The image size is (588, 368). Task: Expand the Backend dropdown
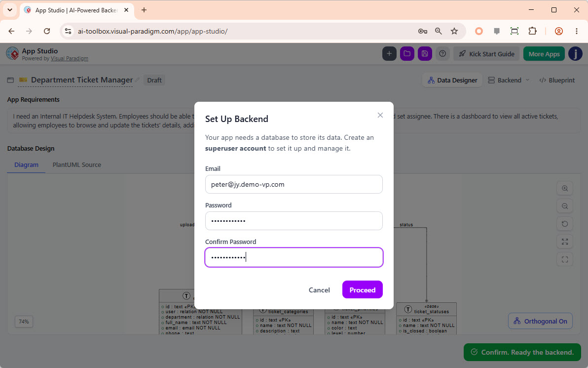click(x=509, y=80)
